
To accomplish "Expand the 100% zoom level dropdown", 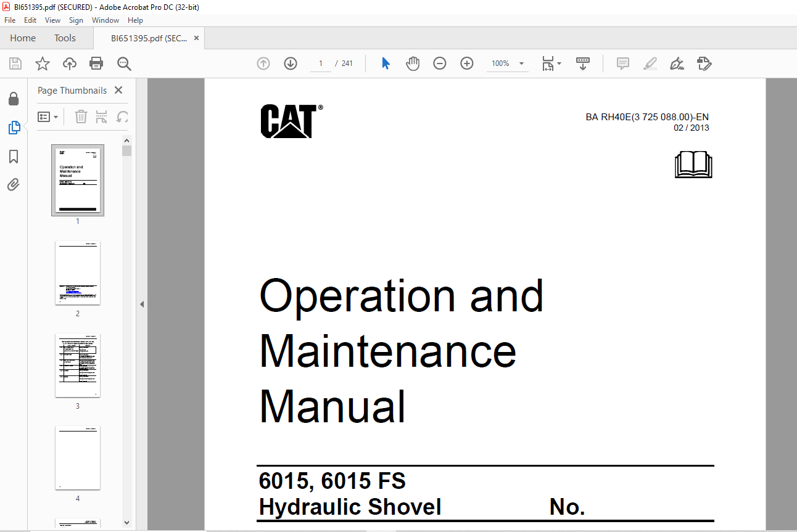I will pos(522,63).
